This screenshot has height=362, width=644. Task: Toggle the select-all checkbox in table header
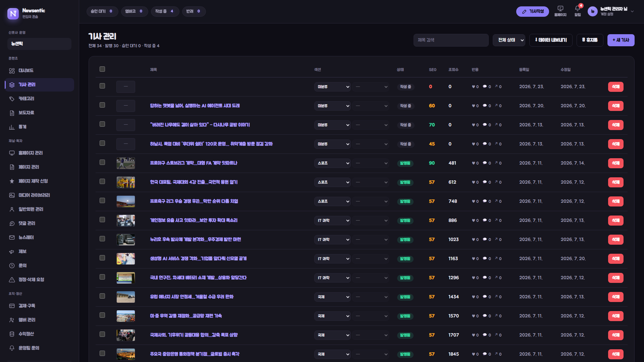tap(102, 69)
